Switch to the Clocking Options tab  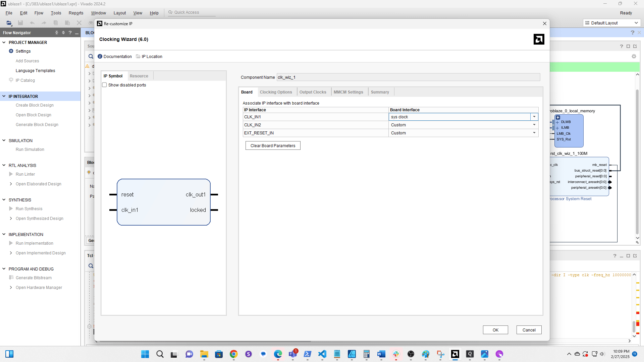coord(276,92)
